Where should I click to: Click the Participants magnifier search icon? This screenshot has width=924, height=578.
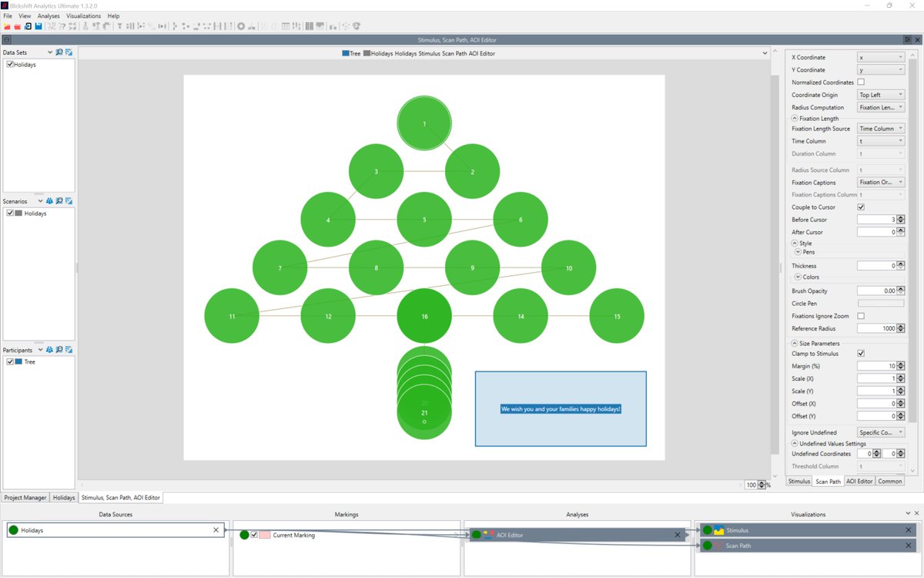59,349
